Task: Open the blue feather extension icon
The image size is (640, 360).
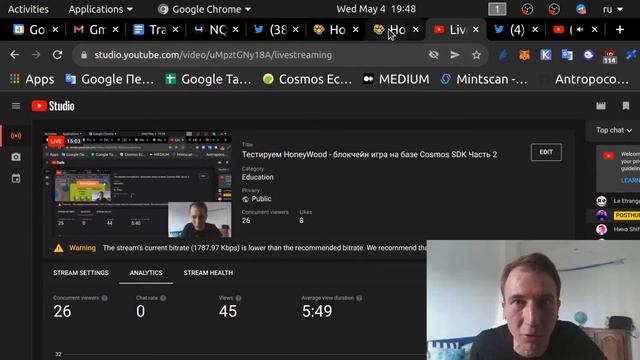Action: pyautogui.click(x=503, y=55)
